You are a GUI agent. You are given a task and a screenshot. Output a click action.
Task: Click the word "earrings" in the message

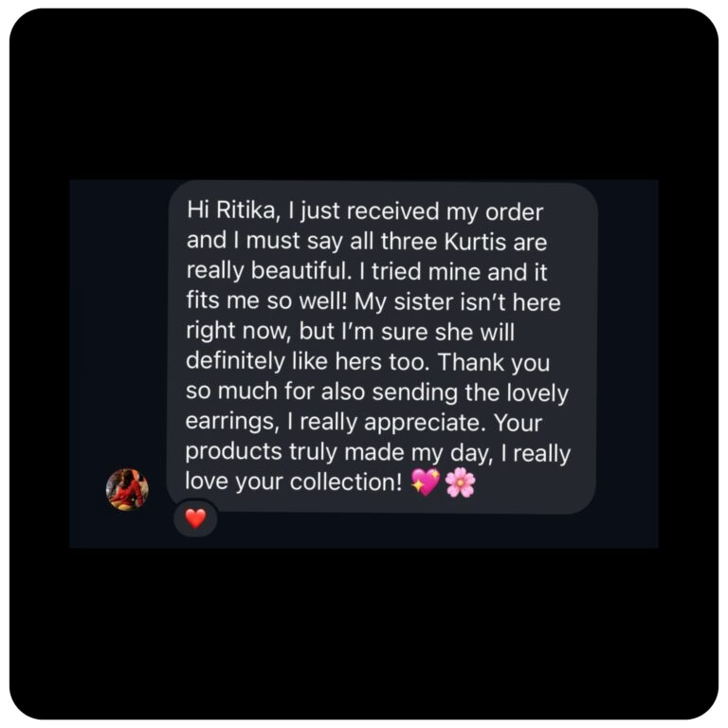[230, 423]
